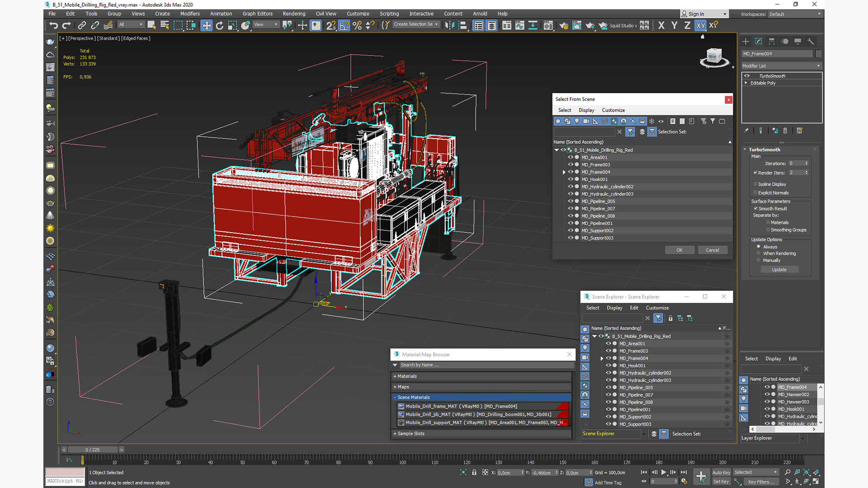Image resolution: width=868 pixels, height=488 pixels.
Task: Activate Select and Rotate tool
Action: click(219, 25)
